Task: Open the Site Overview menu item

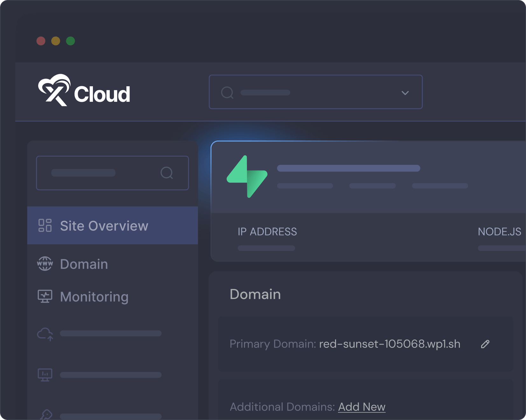Action: [104, 226]
